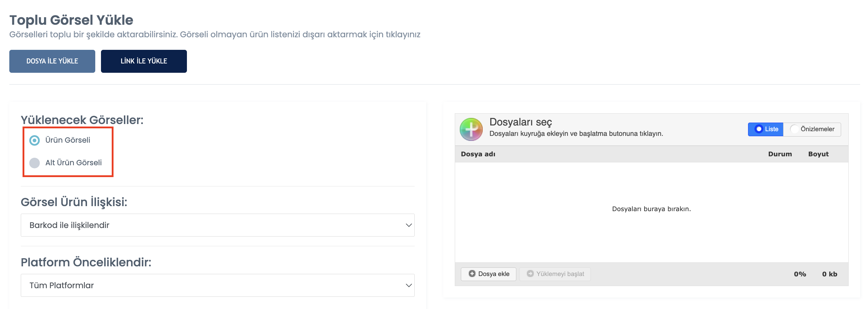Viewport: 868px width, 309px height.
Task: Click the Boyut column header
Action: coord(818,154)
